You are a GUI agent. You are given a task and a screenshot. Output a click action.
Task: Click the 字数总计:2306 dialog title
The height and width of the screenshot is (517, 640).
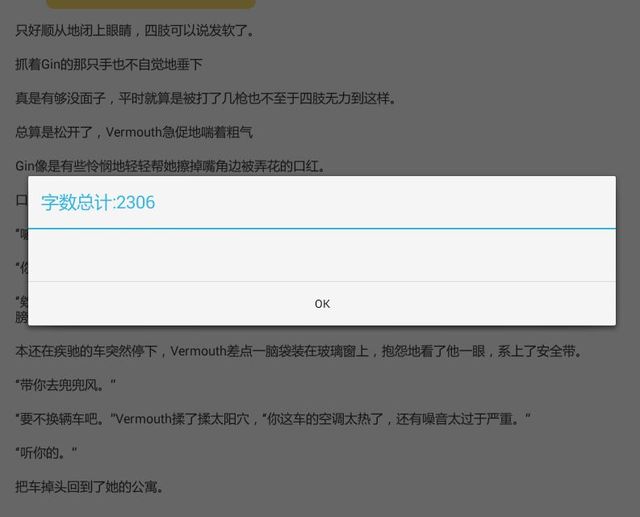[98, 202]
